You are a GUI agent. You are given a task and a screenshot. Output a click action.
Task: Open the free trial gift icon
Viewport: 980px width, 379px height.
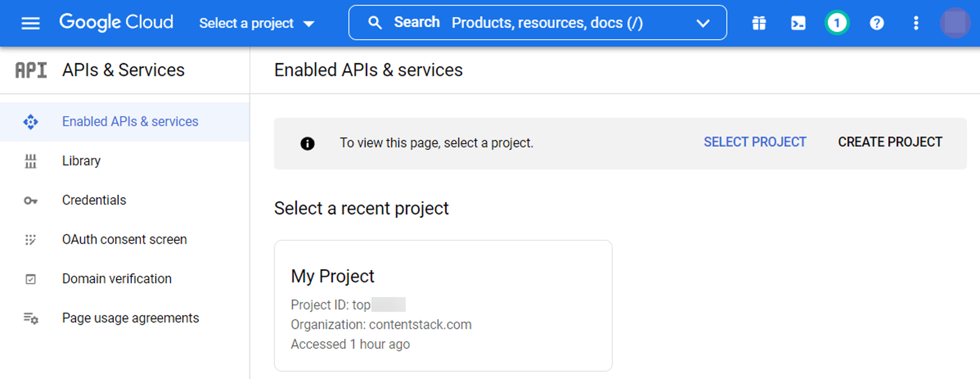pyautogui.click(x=759, y=23)
